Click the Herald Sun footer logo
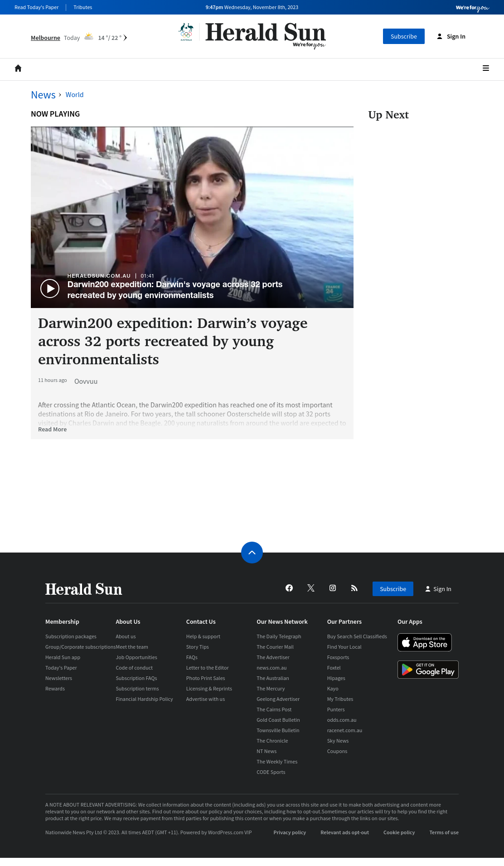This screenshot has width=504, height=866. tap(84, 589)
